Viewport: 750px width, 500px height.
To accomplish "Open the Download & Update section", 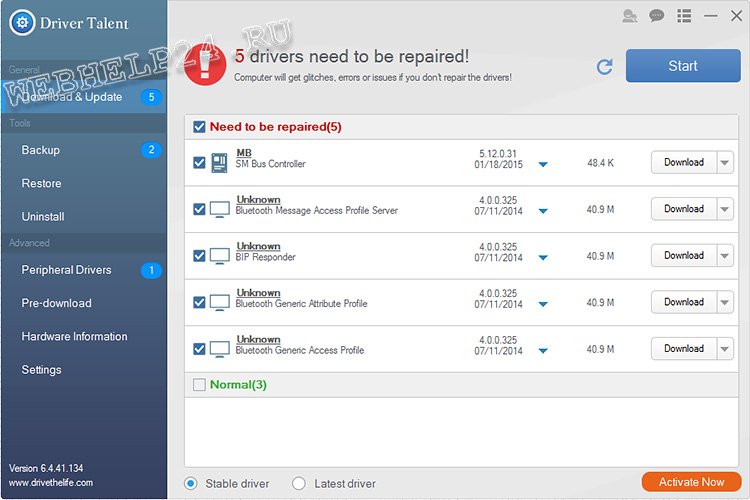I will point(84,97).
